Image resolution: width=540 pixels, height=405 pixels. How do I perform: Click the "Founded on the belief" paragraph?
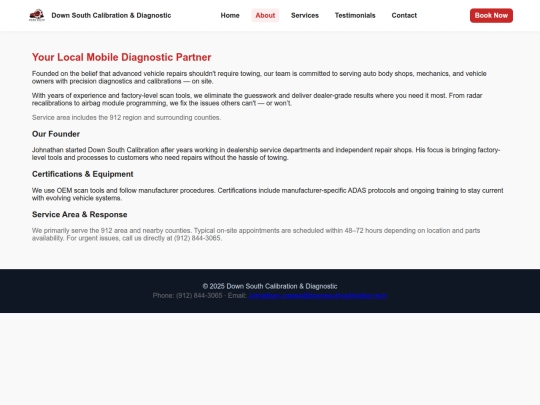click(x=259, y=77)
